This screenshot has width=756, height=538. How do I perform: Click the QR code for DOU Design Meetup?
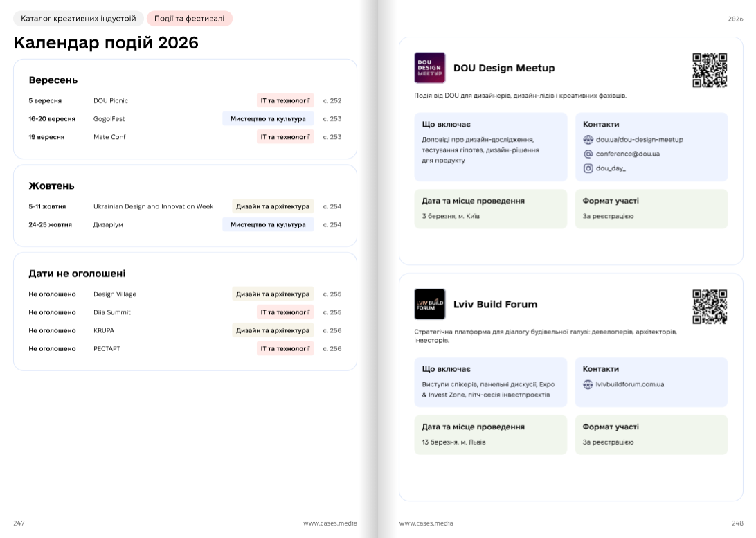tap(710, 71)
